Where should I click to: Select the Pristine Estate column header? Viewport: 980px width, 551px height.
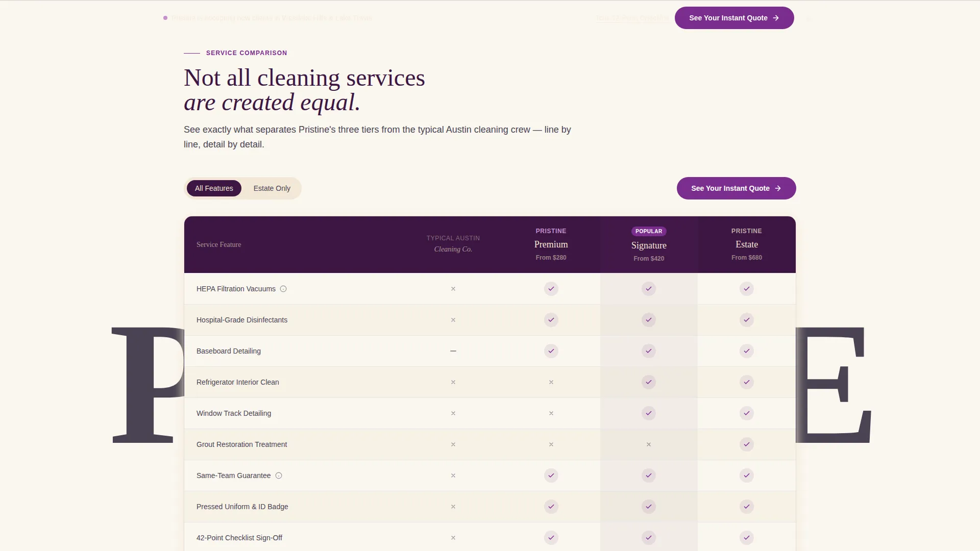click(747, 244)
